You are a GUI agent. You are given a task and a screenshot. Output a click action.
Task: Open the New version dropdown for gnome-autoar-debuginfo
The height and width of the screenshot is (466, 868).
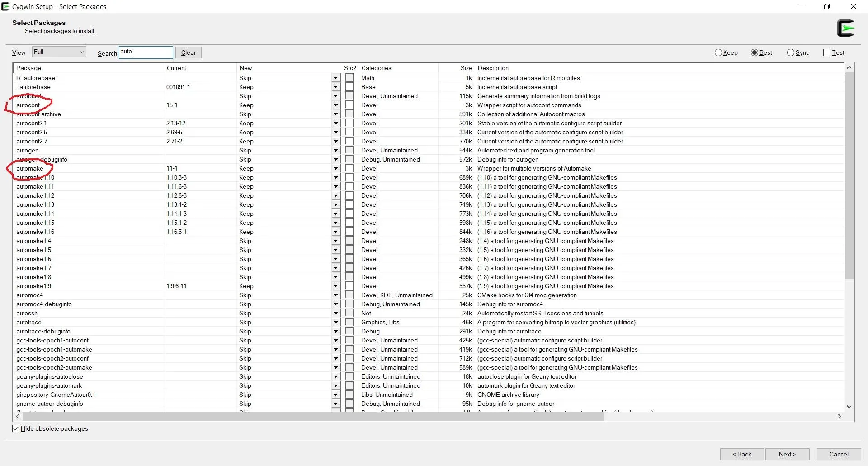pos(335,404)
